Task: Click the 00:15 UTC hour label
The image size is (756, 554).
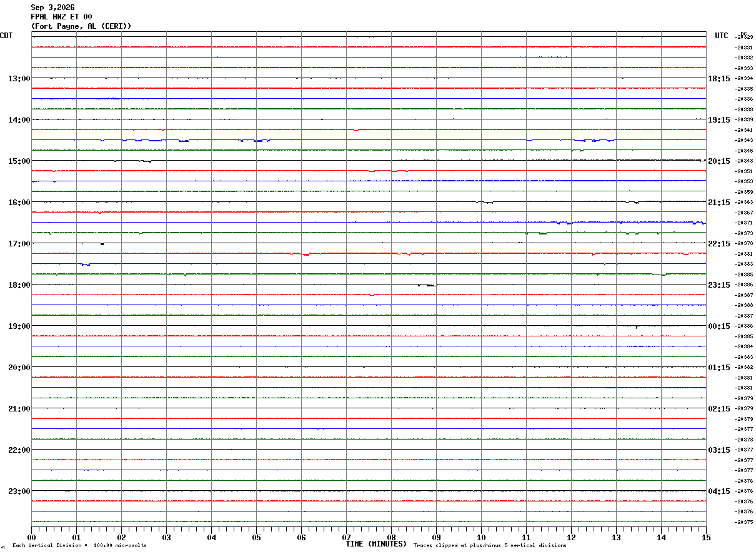Action: pyautogui.click(x=719, y=326)
